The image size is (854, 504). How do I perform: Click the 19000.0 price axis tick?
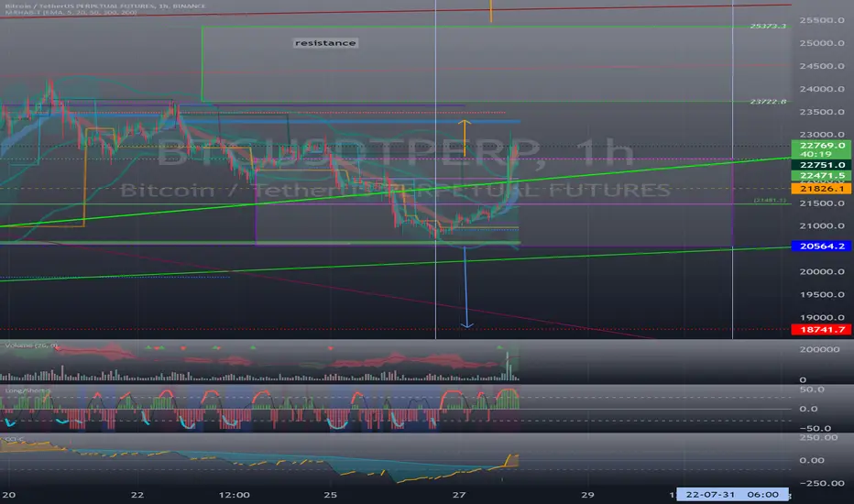822,318
